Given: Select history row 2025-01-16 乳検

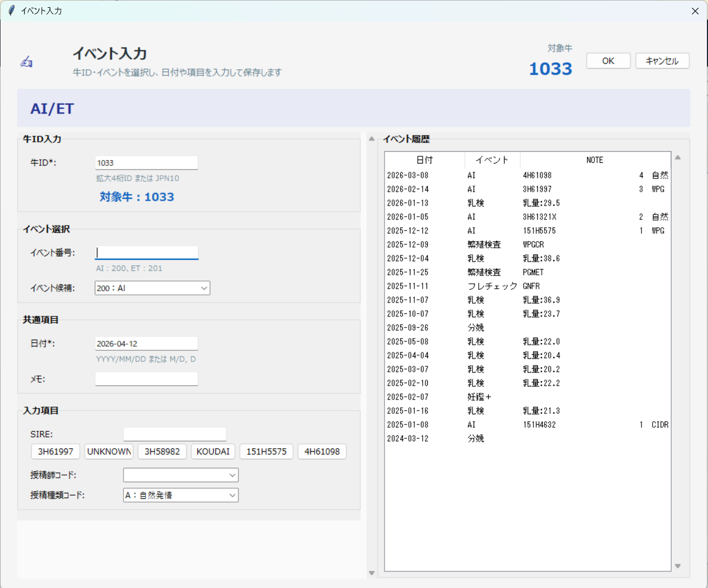Looking at the screenshot, I should pos(527,411).
